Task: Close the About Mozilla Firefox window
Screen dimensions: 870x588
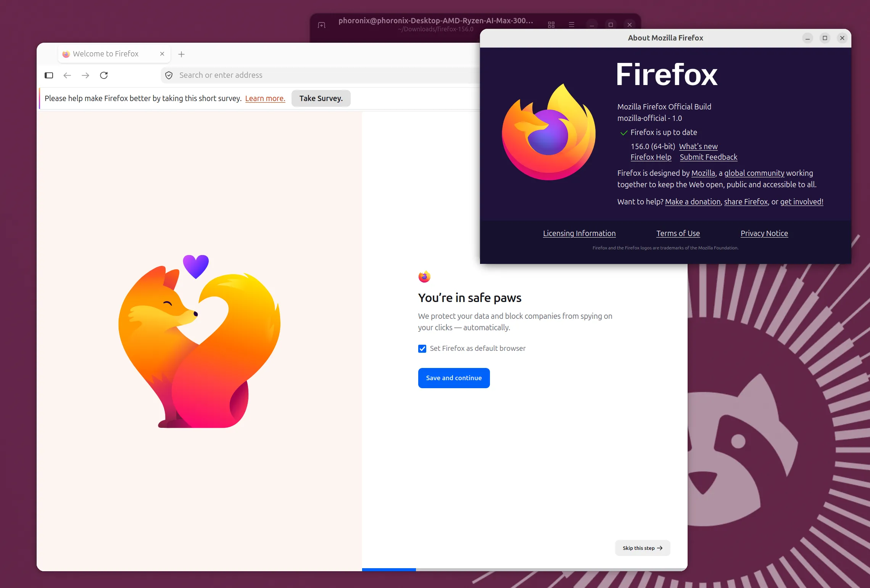Action: tap(842, 38)
